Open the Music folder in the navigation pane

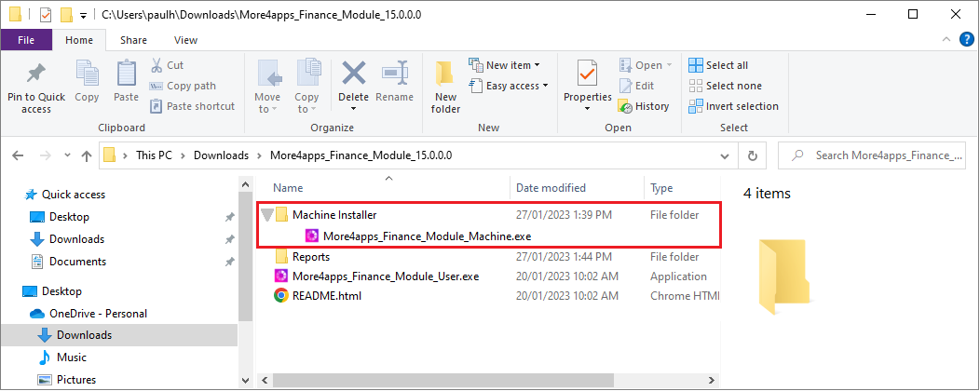tap(71, 357)
